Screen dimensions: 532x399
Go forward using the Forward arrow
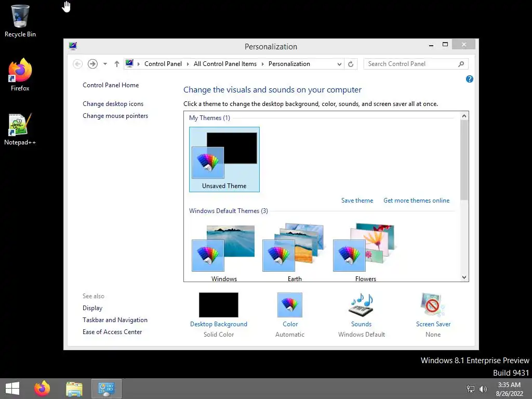point(92,64)
